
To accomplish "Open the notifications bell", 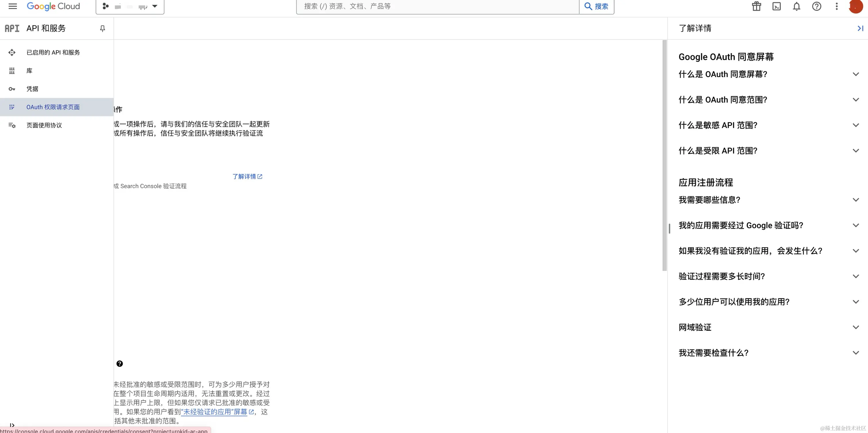I will [x=797, y=6].
